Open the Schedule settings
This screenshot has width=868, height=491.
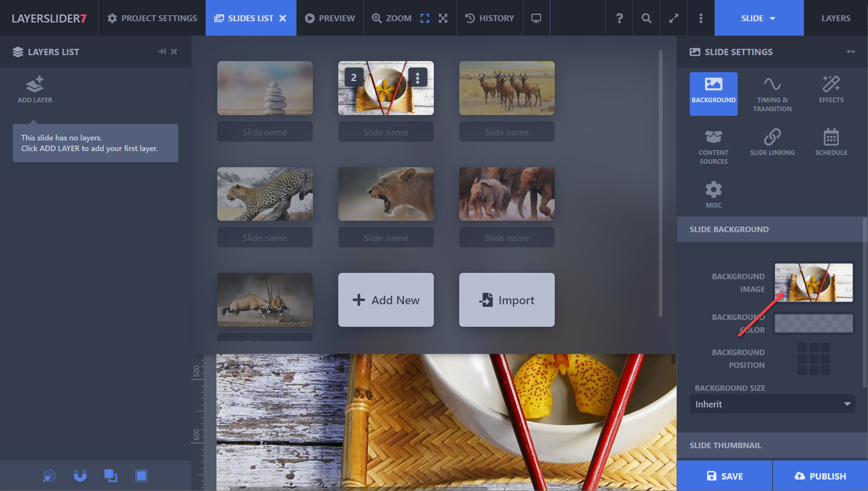[x=831, y=142]
